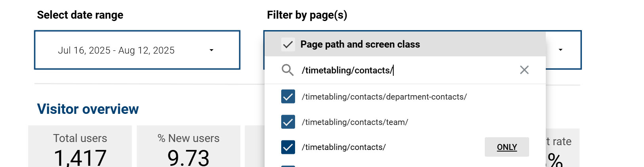Viewport: 644px width, 167px height.
Task: Uncheck the /timetabling/contacts/ checkbox
Action: point(288,147)
